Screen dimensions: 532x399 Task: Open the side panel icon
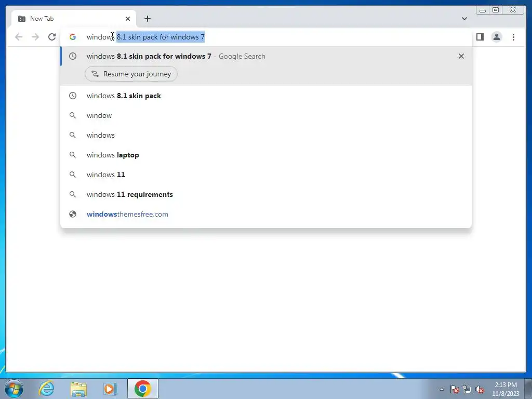[480, 37]
